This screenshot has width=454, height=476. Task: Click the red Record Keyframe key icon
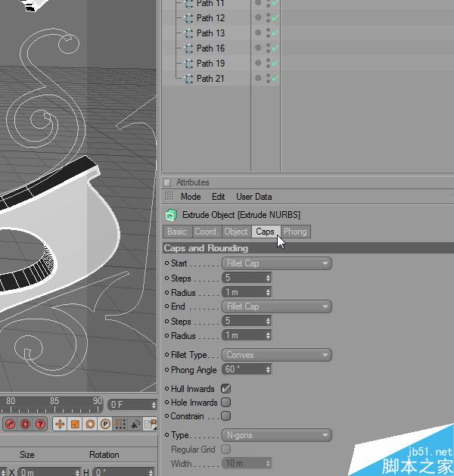coord(10,424)
